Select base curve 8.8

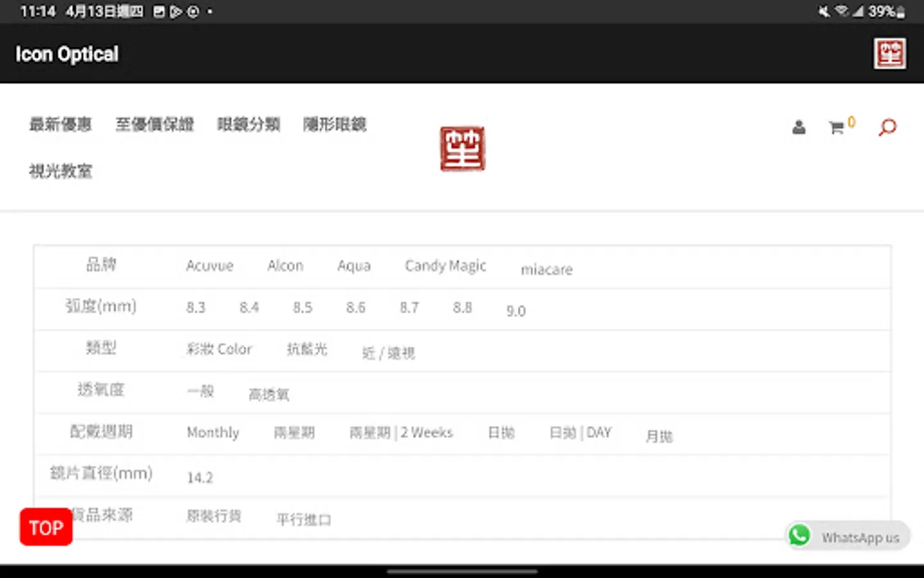tap(462, 308)
